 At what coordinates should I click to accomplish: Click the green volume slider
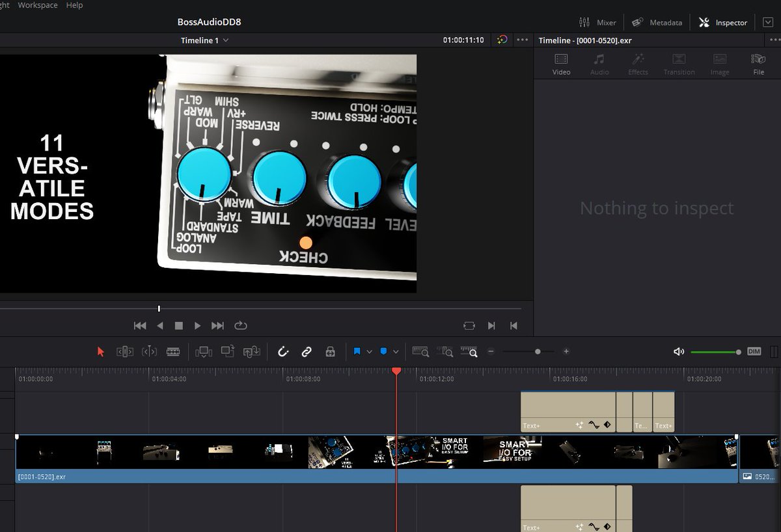click(x=715, y=352)
